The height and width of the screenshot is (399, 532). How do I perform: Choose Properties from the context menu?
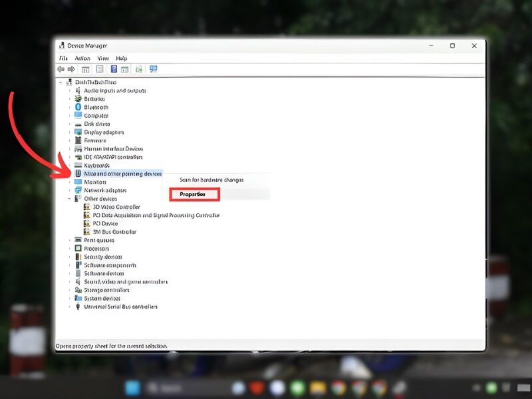194,194
